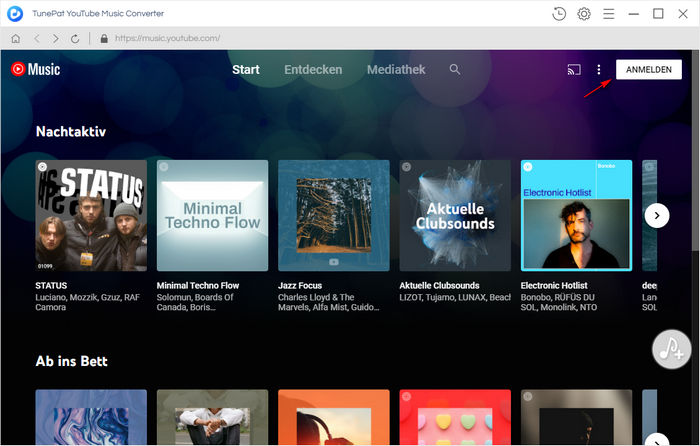Image resolution: width=700 pixels, height=446 pixels.
Task: Click the TunePat app logo
Action: coord(15,13)
